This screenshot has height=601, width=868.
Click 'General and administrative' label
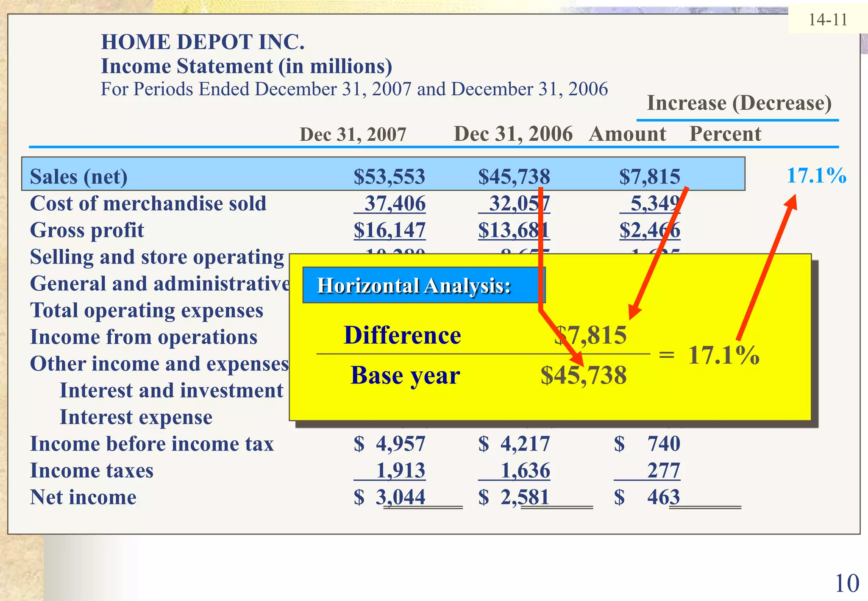tap(160, 284)
